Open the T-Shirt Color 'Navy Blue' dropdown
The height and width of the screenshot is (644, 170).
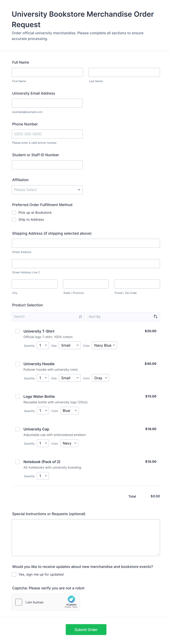point(104,345)
